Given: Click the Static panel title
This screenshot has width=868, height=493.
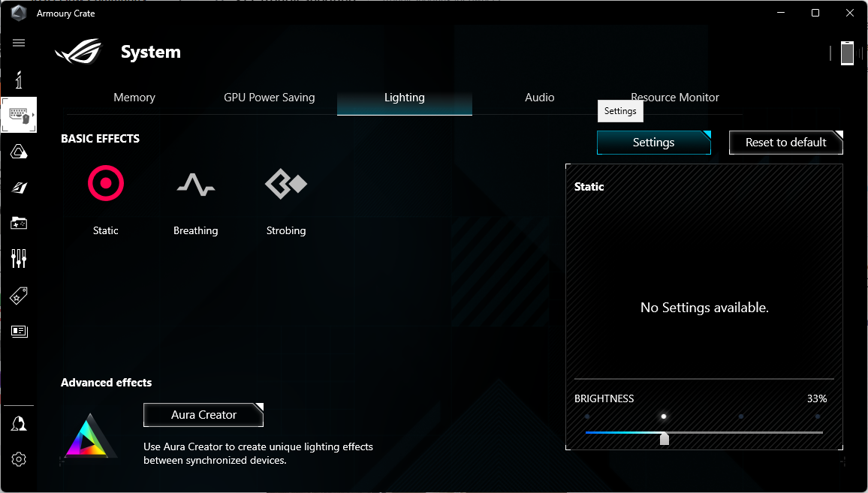Looking at the screenshot, I should (x=589, y=186).
